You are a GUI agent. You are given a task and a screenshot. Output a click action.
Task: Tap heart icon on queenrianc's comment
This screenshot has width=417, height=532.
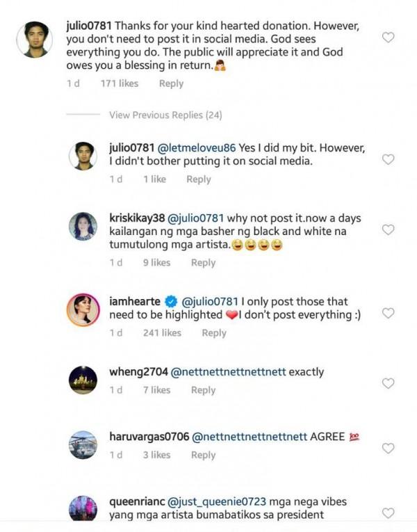pos(389,513)
